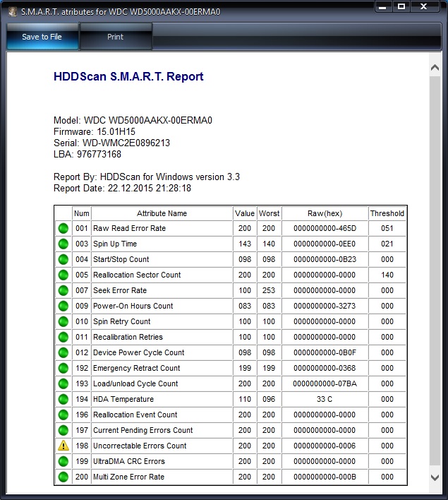Click raw value 0000000000-07BA
The width and height of the screenshot is (448, 500).
(325, 383)
